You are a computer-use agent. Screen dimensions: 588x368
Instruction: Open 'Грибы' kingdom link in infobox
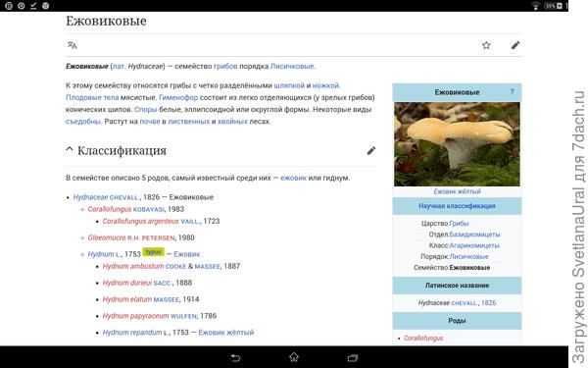[x=459, y=224]
